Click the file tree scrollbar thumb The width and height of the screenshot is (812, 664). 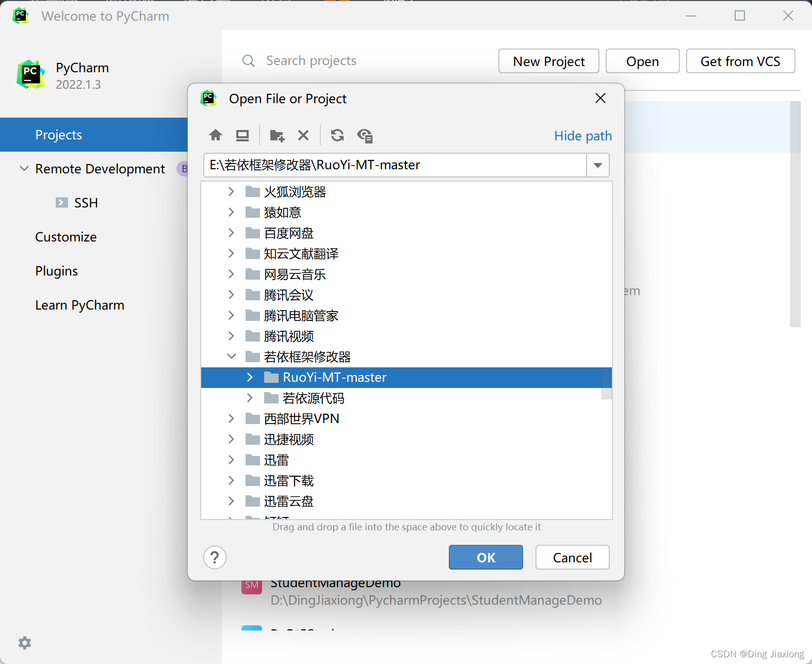[607, 384]
